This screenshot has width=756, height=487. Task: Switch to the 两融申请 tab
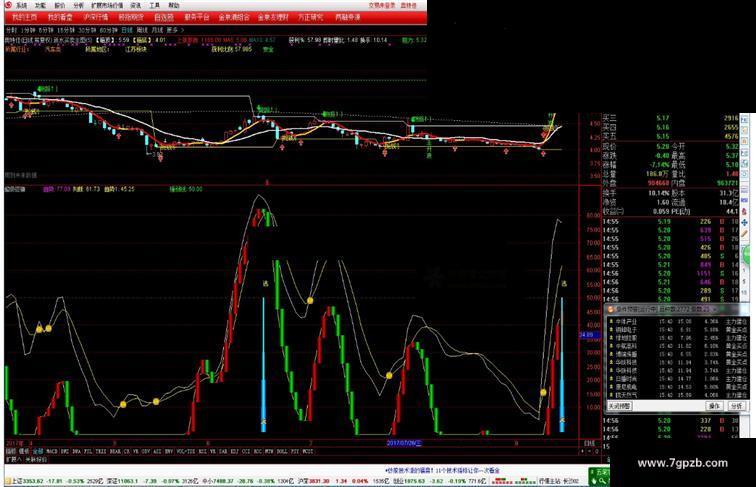click(348, 17)
